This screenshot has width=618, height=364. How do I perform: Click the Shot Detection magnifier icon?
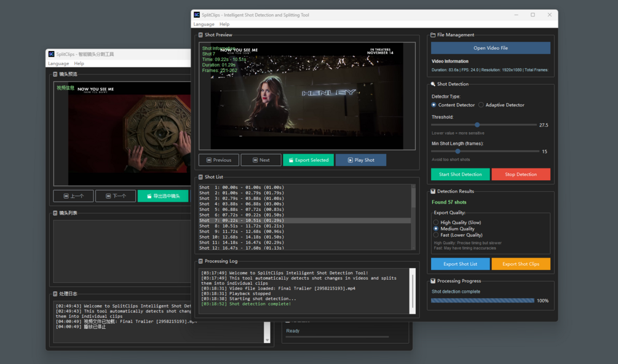[x=433, y=84]
